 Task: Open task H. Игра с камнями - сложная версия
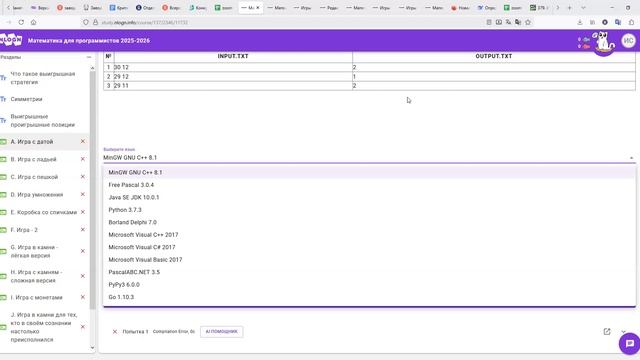pos(36,276)
